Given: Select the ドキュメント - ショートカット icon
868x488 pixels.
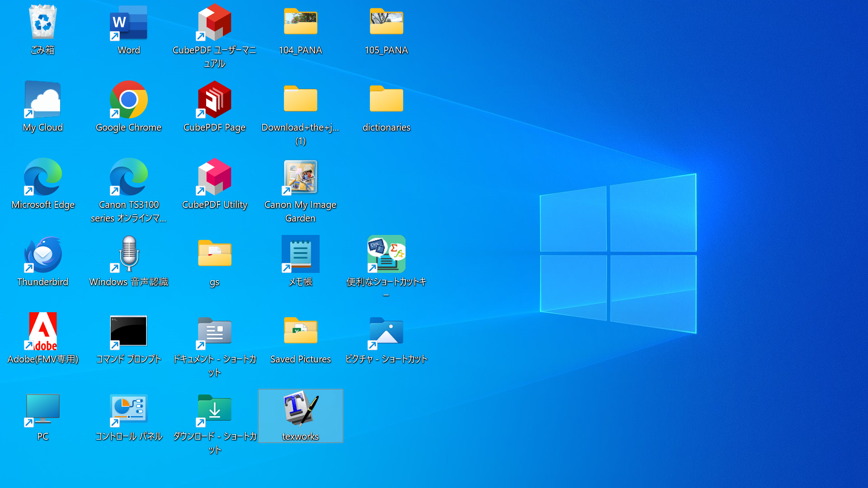Looking at the screenshot, I should (214, 331).
